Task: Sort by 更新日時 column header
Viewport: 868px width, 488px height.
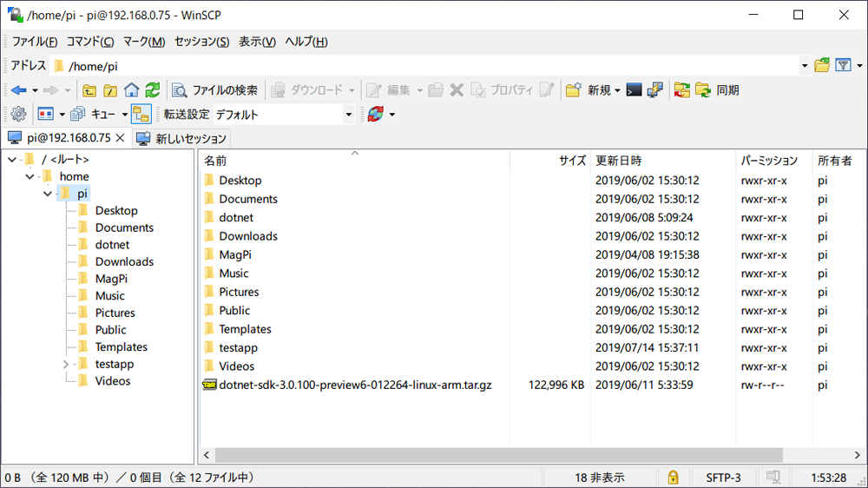Action: [x=662, y=161]
